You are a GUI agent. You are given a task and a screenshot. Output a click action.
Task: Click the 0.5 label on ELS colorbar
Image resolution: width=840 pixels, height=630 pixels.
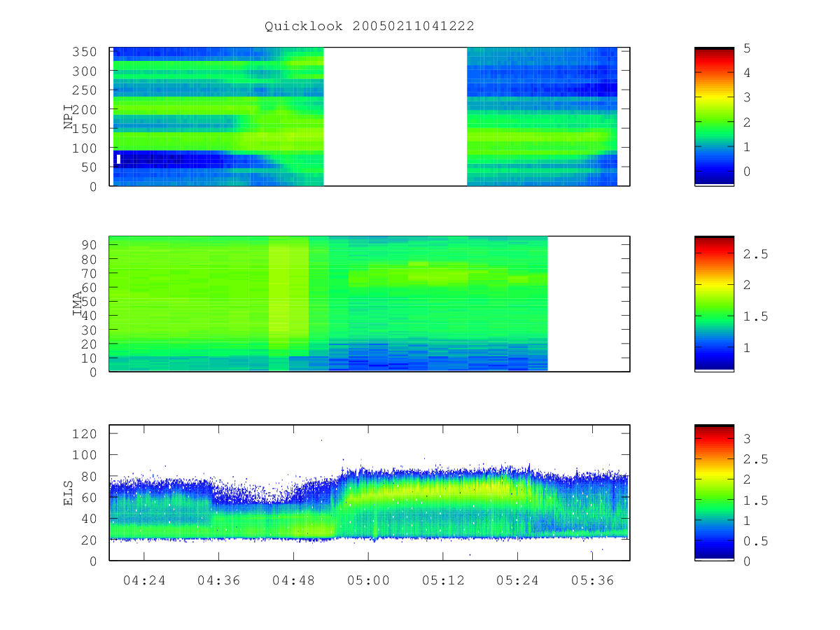755,541
